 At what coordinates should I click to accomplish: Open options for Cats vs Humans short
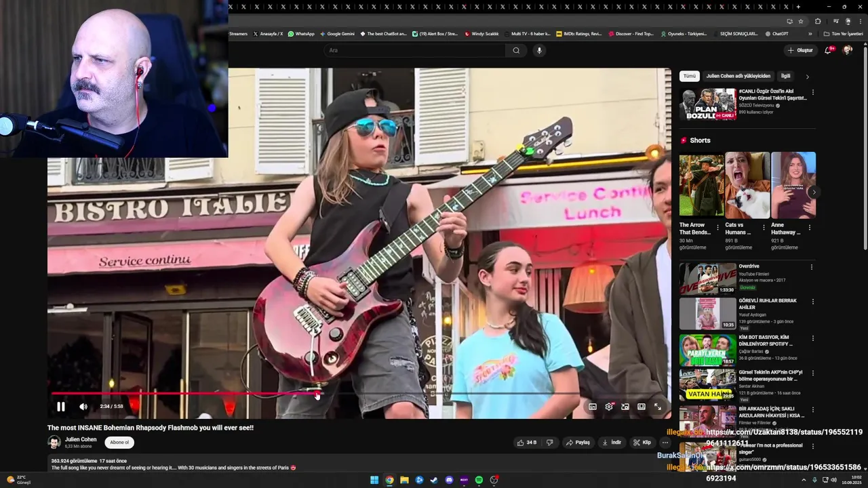764,228
